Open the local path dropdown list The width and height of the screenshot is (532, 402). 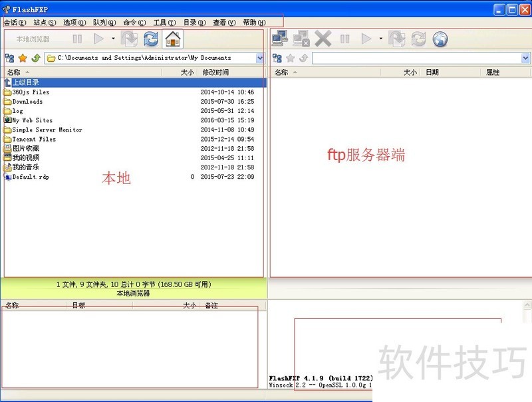click(x=261, y=58)
